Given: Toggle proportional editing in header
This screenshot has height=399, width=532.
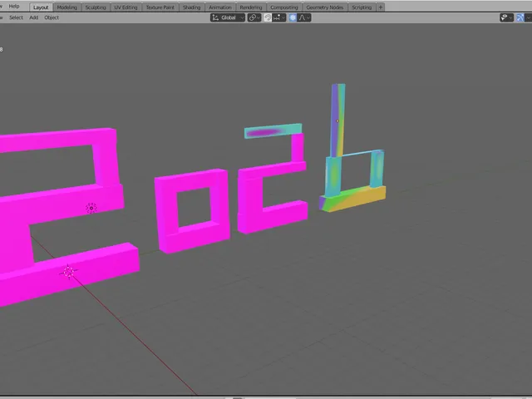Looking at the screenshot, I should pos(293,17).
